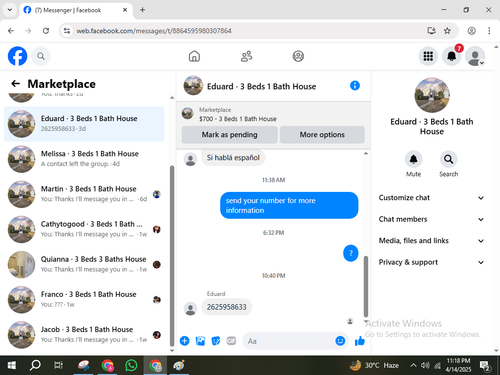Viewport: 500px width, 375px height.
Task: Open the Facebook logo home link
Action: click(x=17, y=56)
